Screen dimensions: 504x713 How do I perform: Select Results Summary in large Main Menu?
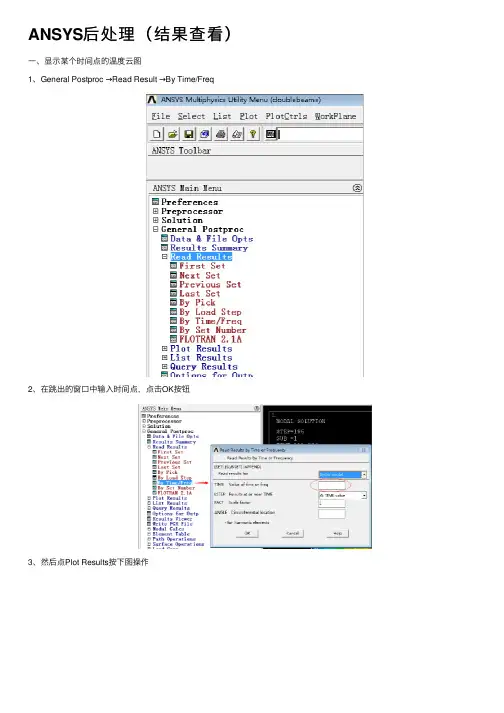pyautogui.click(x=209, y=248)
